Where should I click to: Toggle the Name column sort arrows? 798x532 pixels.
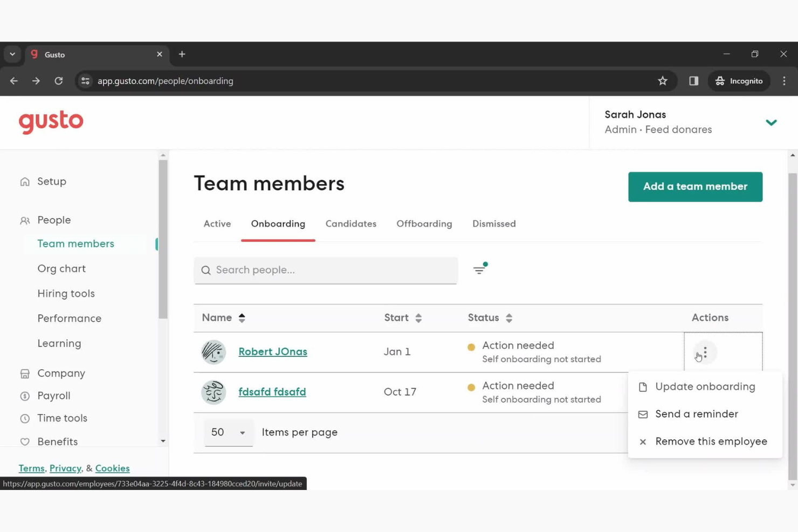[x=242, y=317]
